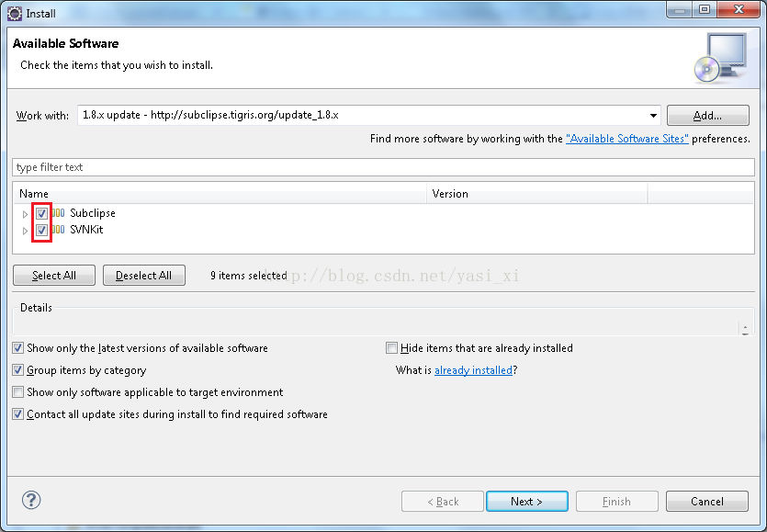Click the type filter text field
The width and height of the screenshot is (767, 532).
384,167
